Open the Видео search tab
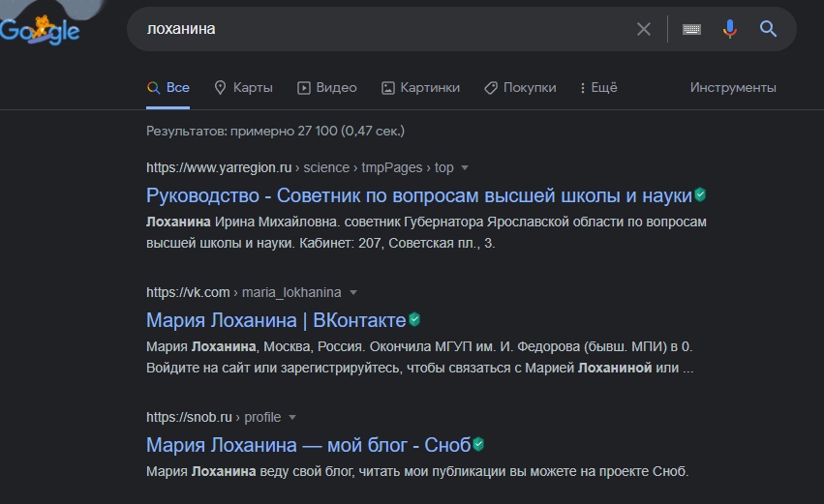This screenshot has width=824, height=504. (326, 87)
